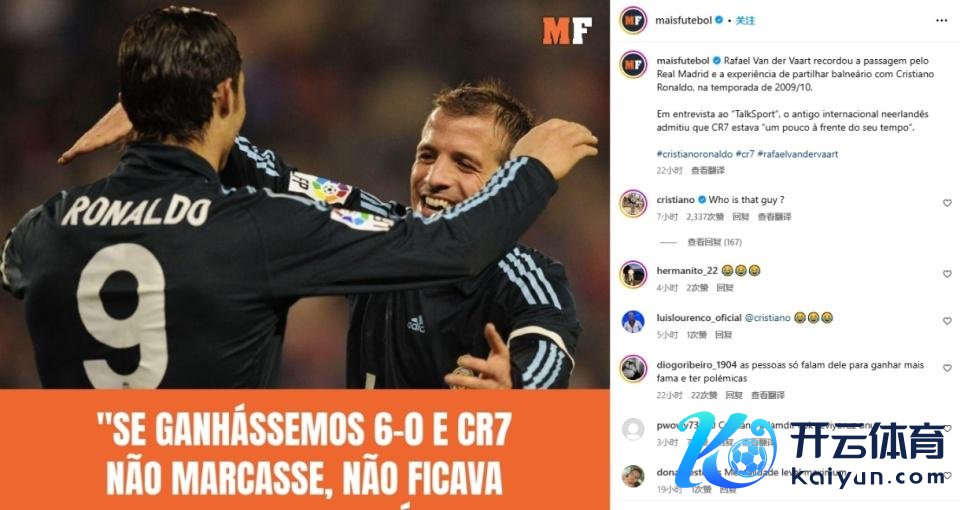Open the #rafaelvandervaart hashtag

pyautogui.click(x=798, y=154)
